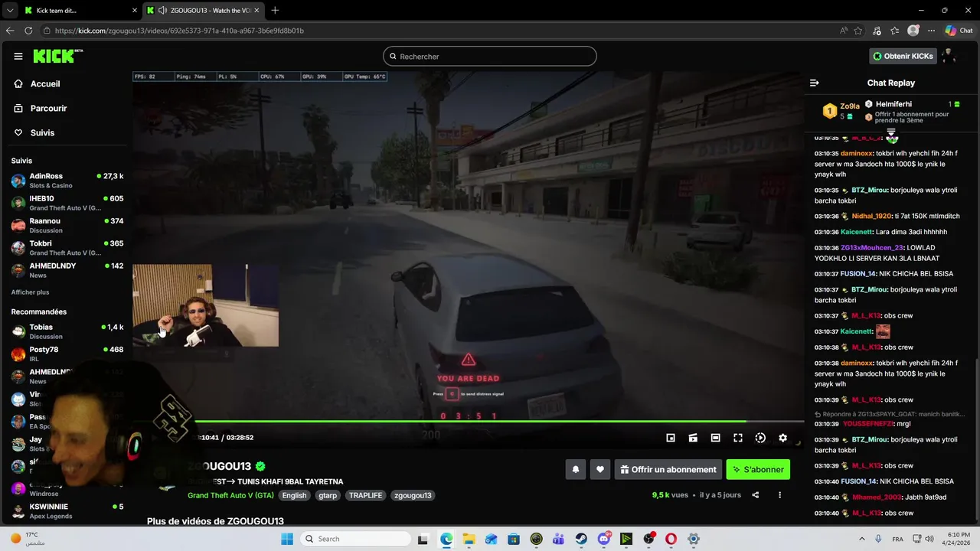The width and height of the screenshot is (980, 551).
Task: Go back to previous page
Action: click(x=10, y=31)
